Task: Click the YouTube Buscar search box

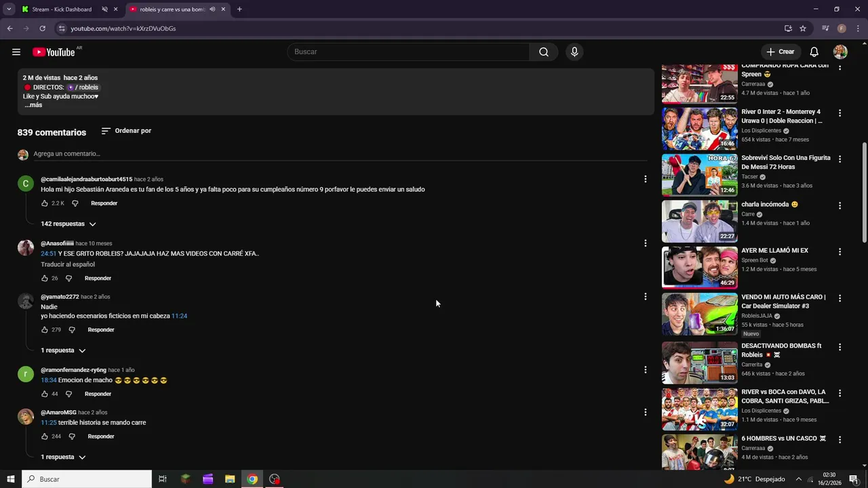Action: (408, 52)
